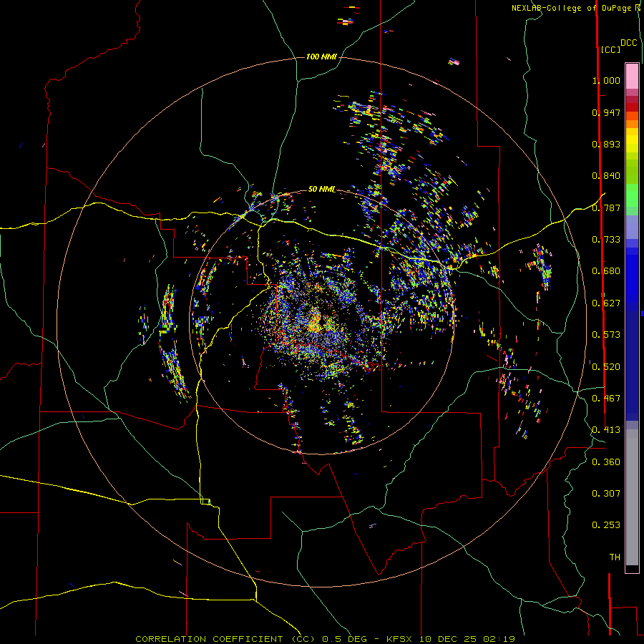Pick the lavender segment of the color bar
644x644 pixels.
(x=632, y=228)
